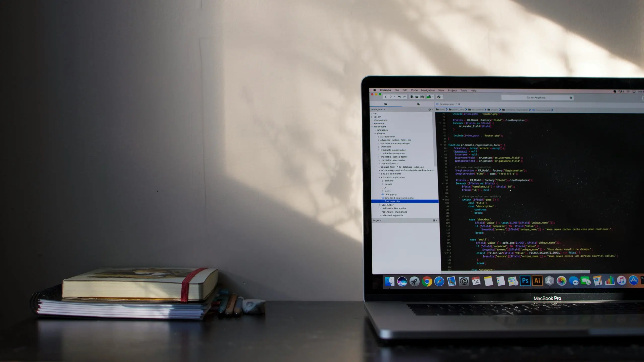
Task: Open the File menu in Komodo
Action: click(397, 90)
